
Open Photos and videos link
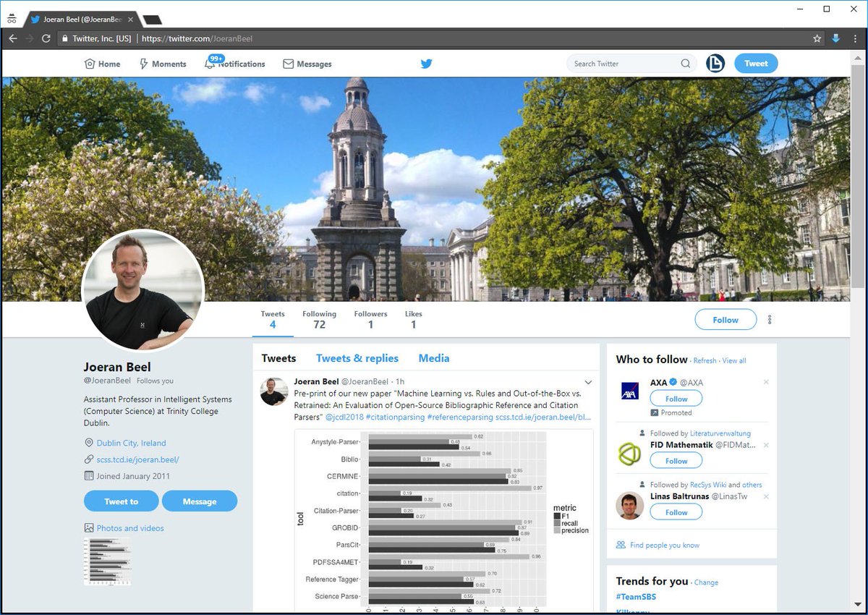[130, 528]
